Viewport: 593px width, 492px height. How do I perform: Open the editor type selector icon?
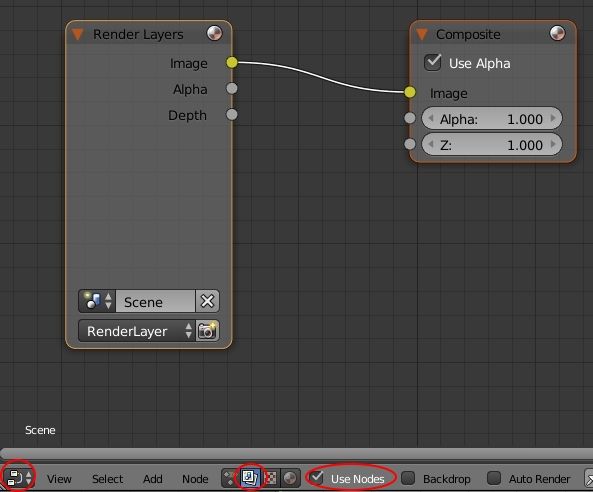pyautogui.click(x=19, y=478)
